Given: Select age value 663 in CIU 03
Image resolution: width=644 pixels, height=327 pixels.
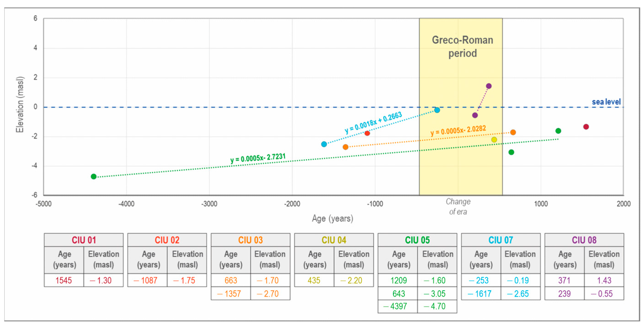Looking at the screenshot, I should click(231, 280).
